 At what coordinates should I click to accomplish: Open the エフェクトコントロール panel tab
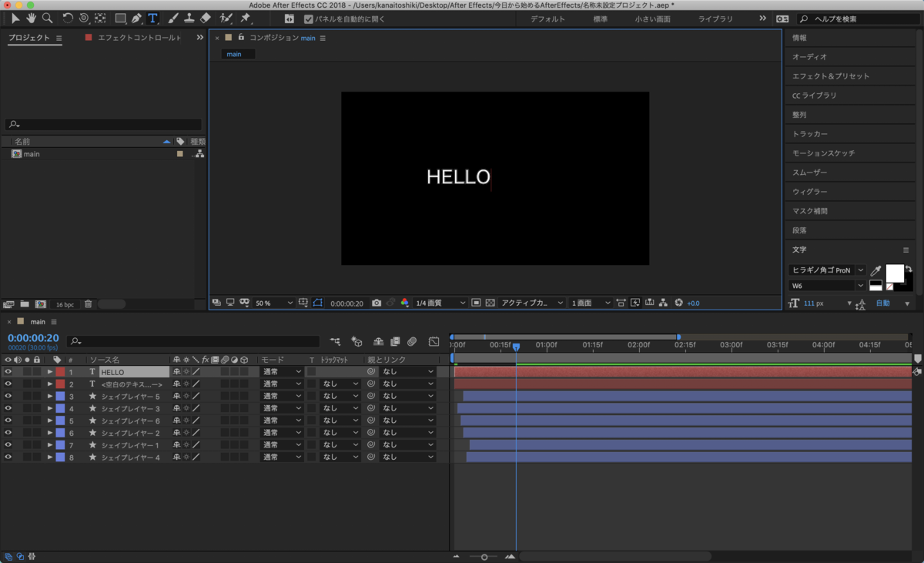139,37
